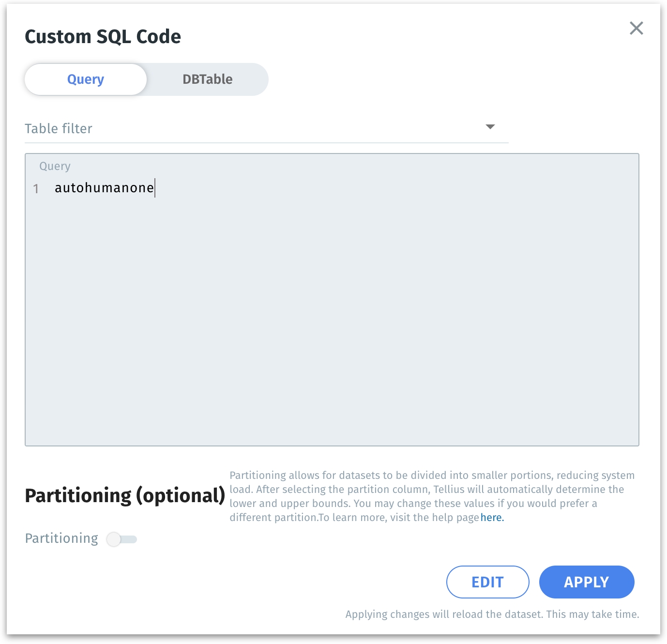Close the Custom SQL Code dialog

[x=636, y=28]
